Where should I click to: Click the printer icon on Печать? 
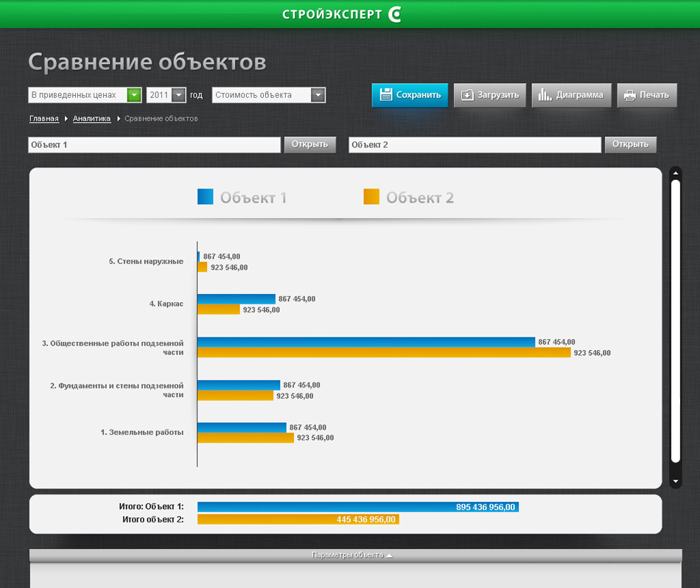click(629, 95)
